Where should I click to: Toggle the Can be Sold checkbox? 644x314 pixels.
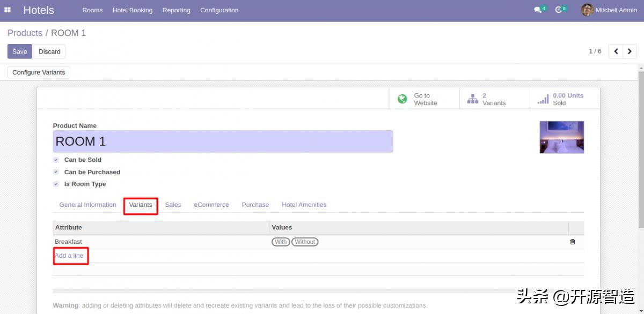click(56, 160)
